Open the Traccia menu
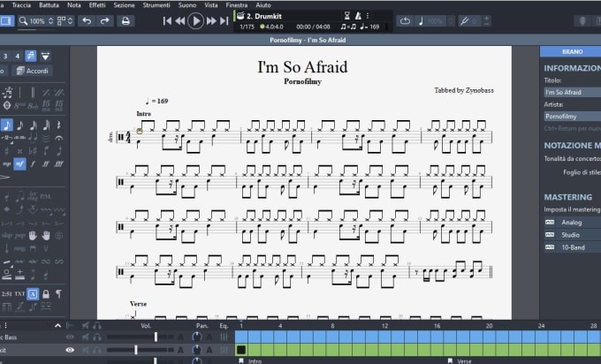This screenshot has width=601, height=364. (21, 5)
